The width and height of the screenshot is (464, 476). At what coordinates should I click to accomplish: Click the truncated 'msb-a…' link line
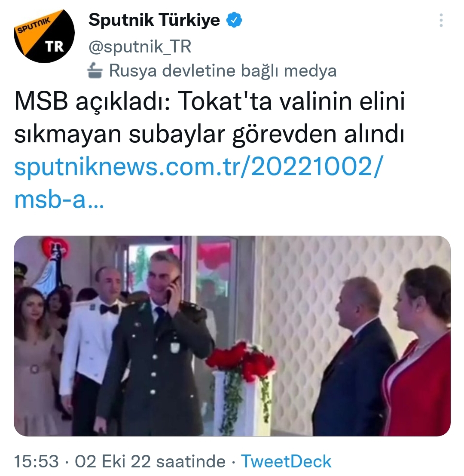click(x=59, y=200)
